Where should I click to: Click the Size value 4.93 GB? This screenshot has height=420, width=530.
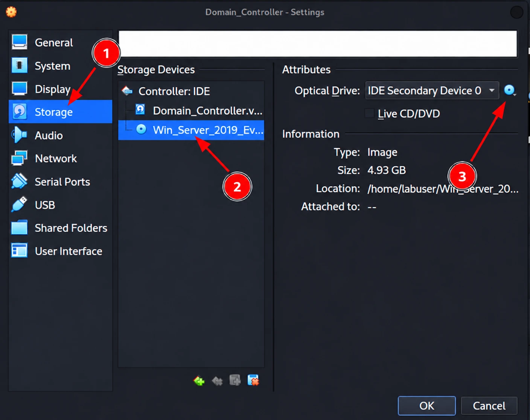click(387, 170)
